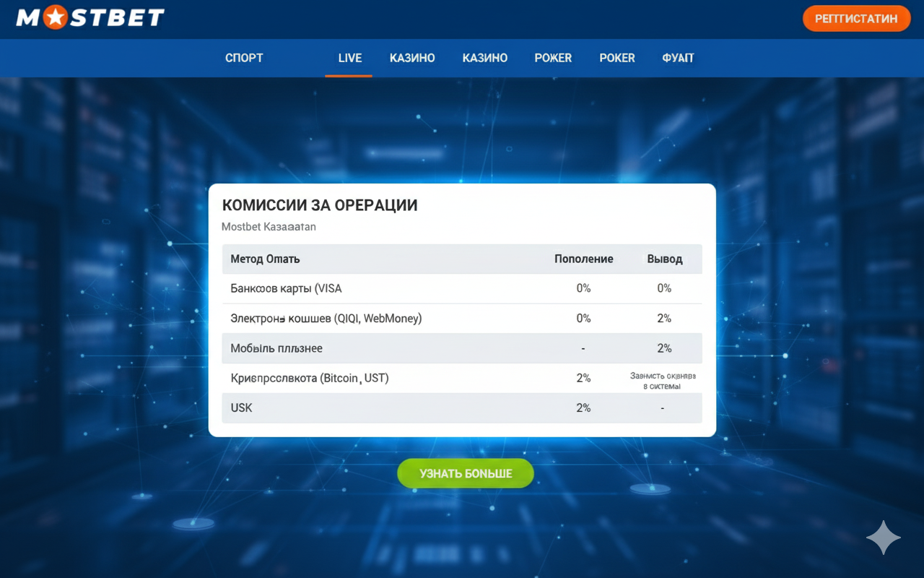The image size is (924, 578).
Task: Open the ФУАІТ menu item
Action: point(678,58)
